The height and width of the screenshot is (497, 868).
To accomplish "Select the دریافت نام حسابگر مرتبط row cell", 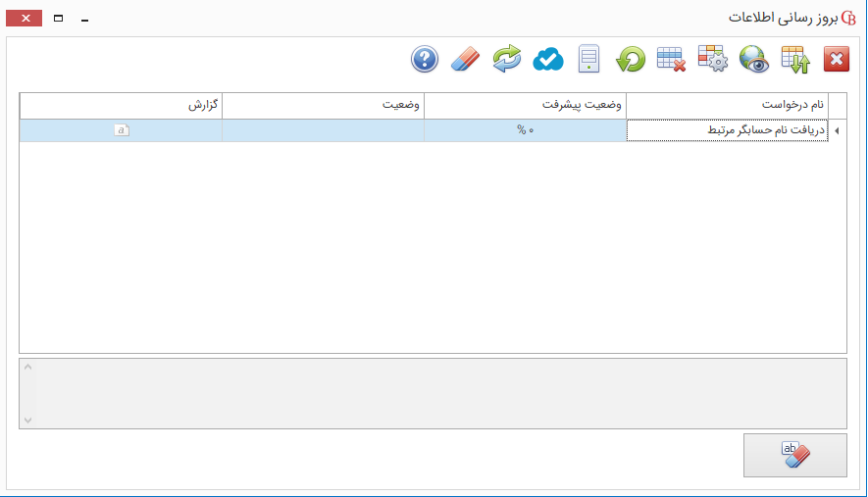I will click(727, 130).
